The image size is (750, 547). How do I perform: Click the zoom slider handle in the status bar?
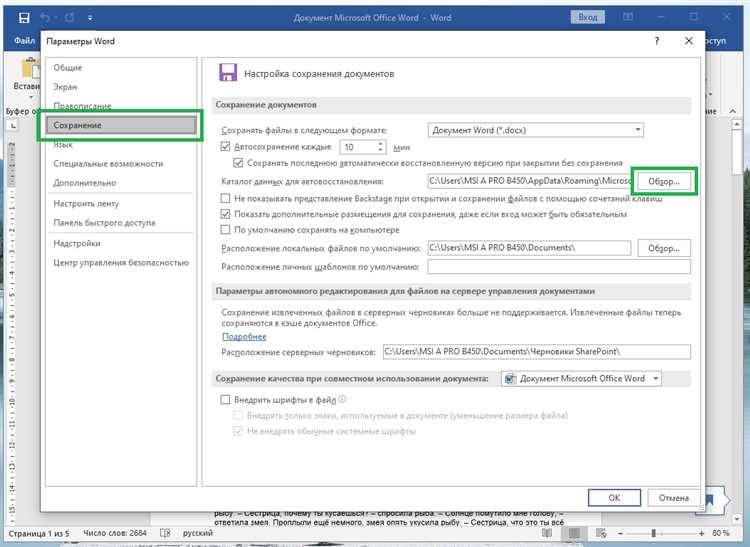(x=653, y=533)
